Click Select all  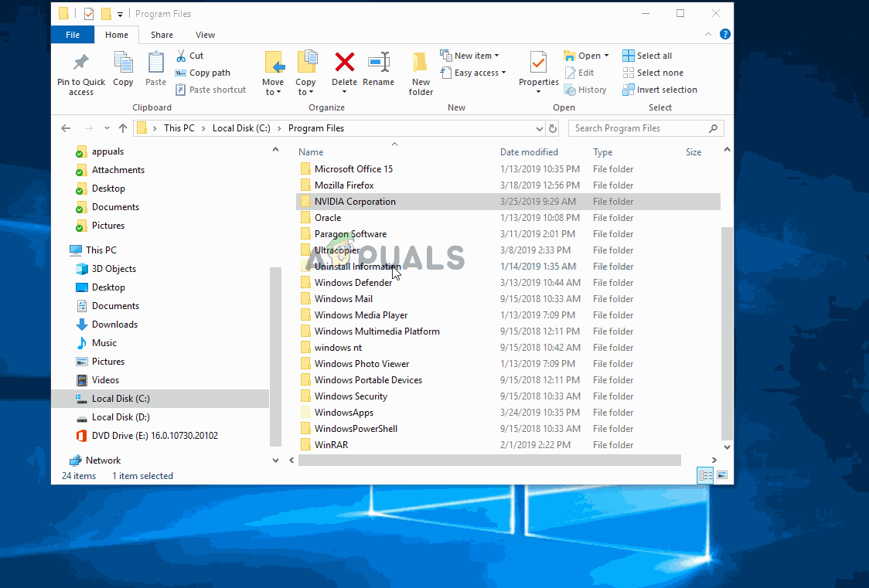(x=647, y=56)
